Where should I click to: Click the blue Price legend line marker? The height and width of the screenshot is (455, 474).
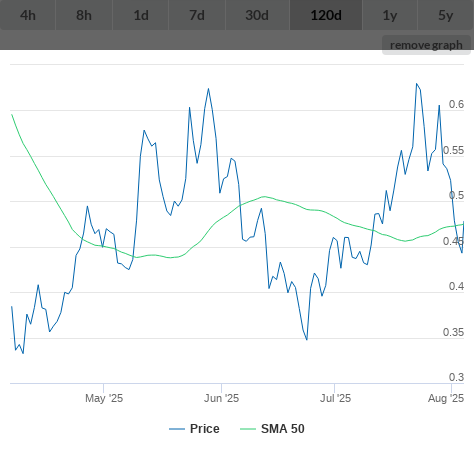pos(177,429)
